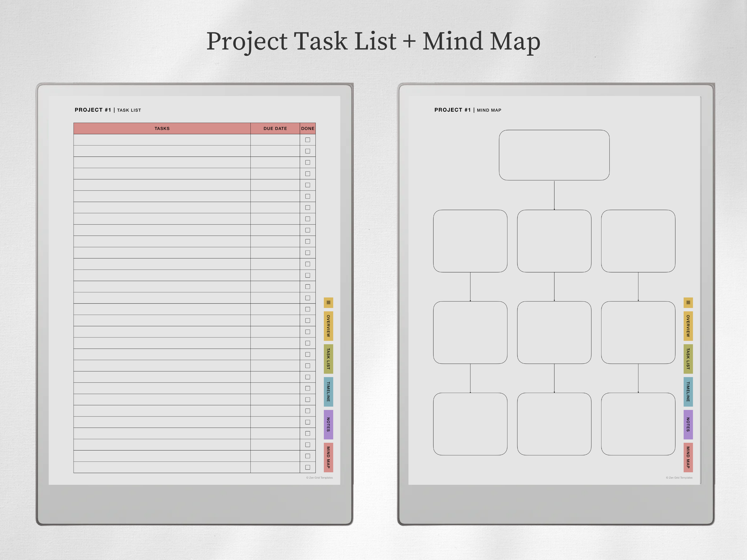Select Mind Map tab on Mind Map page
The image size is (747, 560).
point(688,457)
